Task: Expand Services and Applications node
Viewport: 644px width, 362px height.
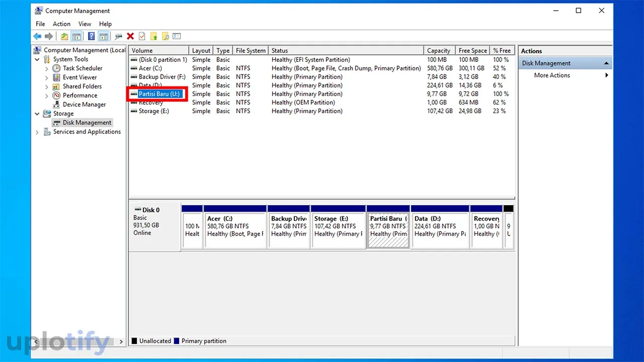Action: tap(37, 132)
